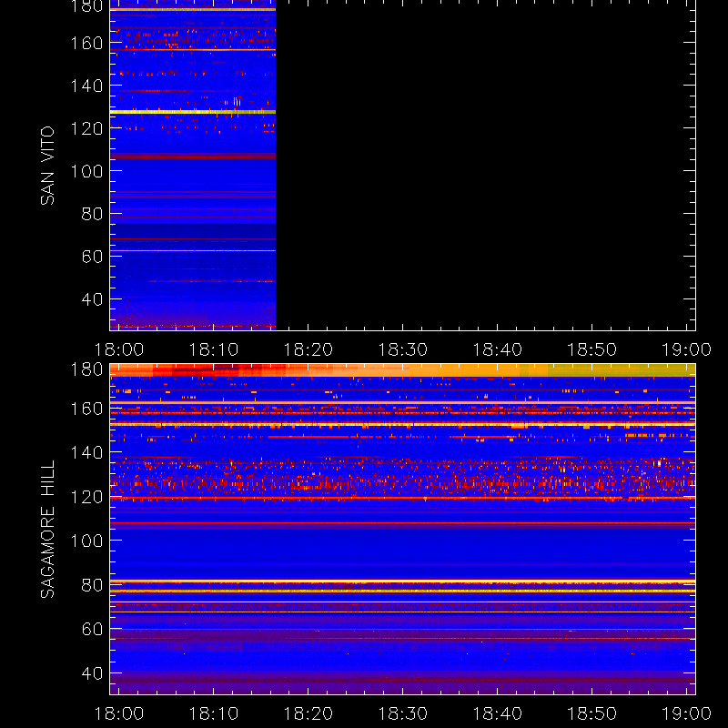Click 18:40 under the San Vito plot
The width and height of the screenshot is (728, 728).
tap(497, 349)
